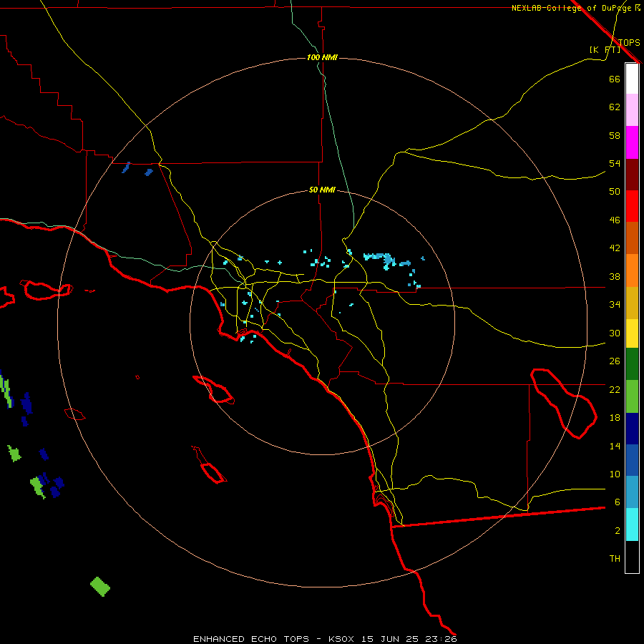Click the TH threshold label in legend
Screen dimensions: 644x644
point(615,558)
